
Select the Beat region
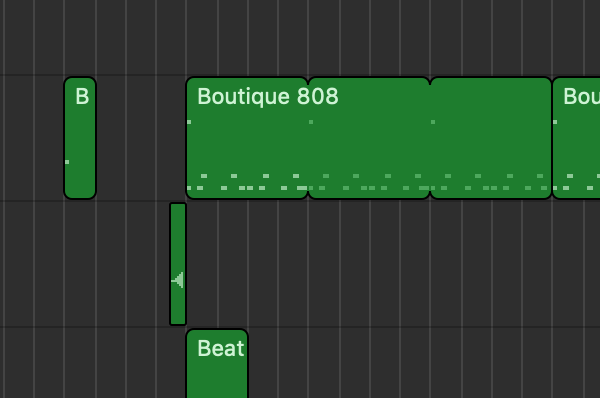click(217, 364)
